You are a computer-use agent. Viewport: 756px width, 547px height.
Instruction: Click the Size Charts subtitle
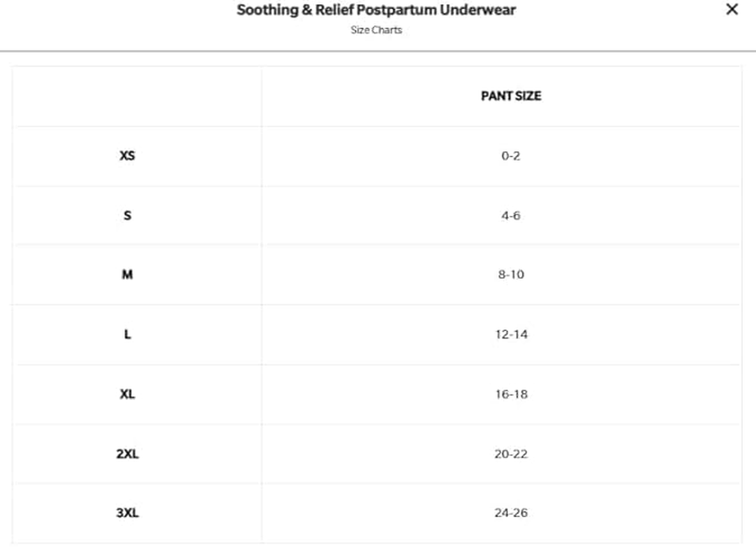point(376,30)
